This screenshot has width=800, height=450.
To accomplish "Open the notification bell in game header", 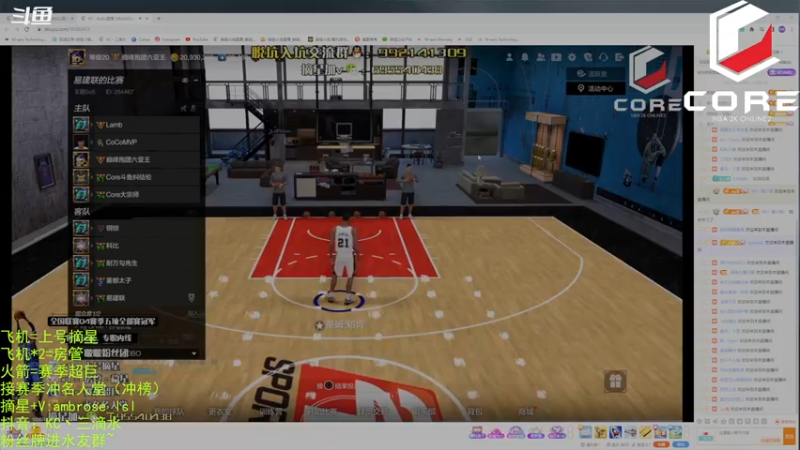I will pyautogui.click(x=524, y=57).
